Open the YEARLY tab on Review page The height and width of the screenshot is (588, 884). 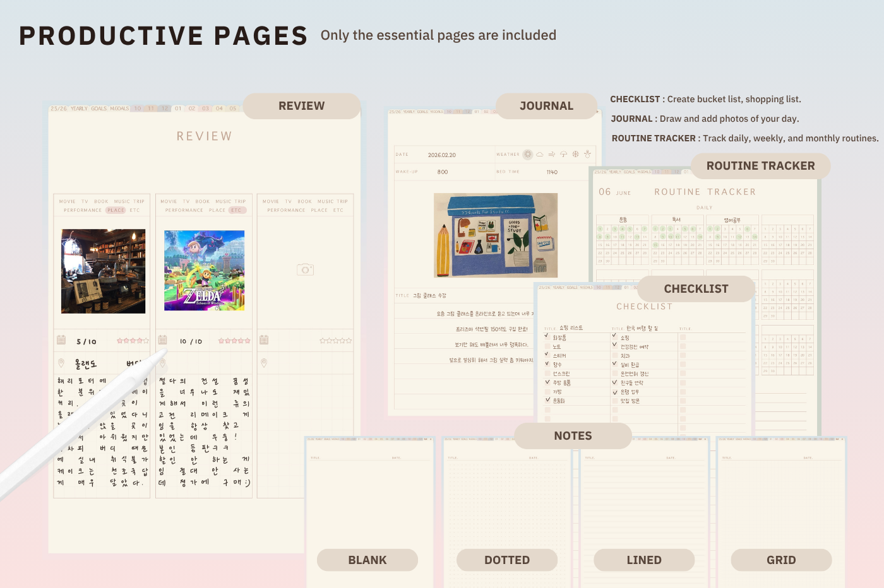pyautogui.click(x=79, y=109)
